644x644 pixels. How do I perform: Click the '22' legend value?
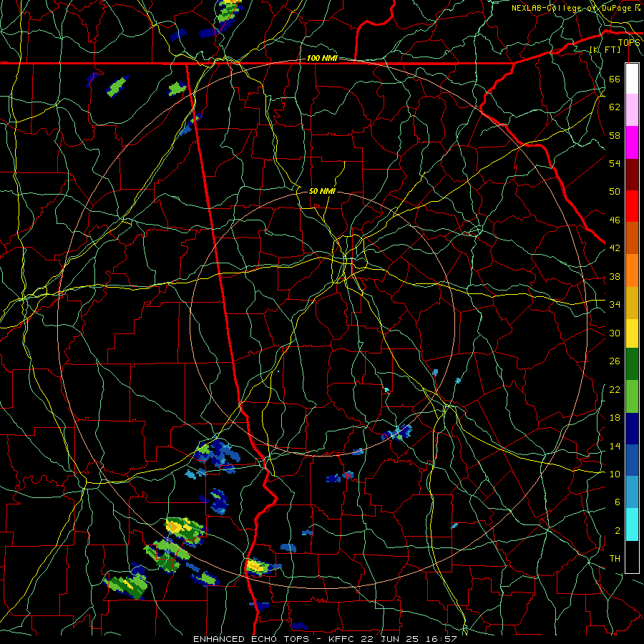click(615, 389)
